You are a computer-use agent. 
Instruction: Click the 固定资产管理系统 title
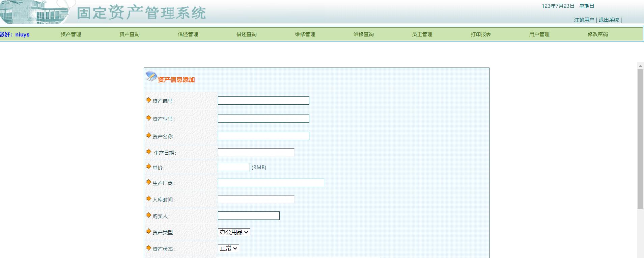[x=141, y=13]
